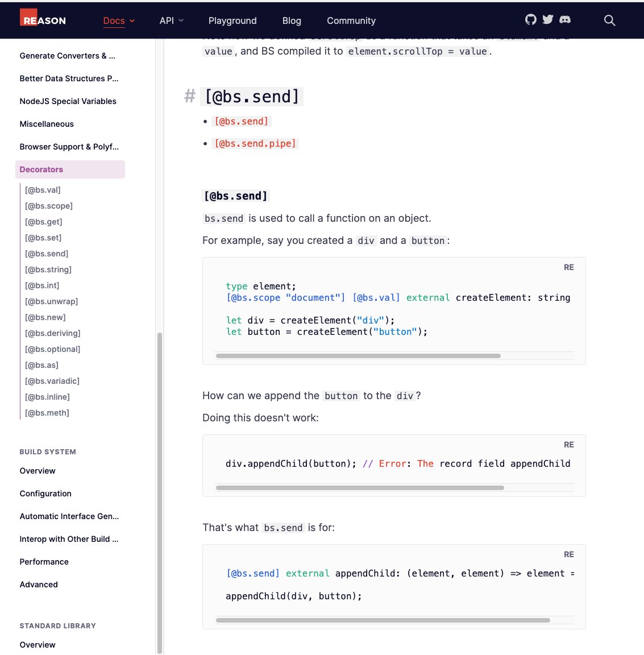Jump to [@bs.new] section
This screenshot has height=655, width=644.
[45, 317]
